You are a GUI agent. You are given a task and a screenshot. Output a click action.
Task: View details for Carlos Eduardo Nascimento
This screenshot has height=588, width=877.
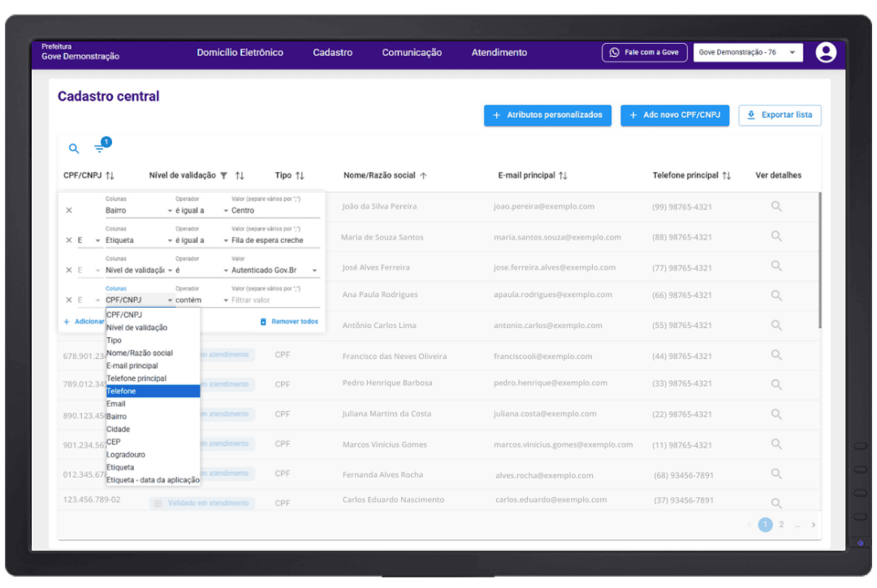pos(776,503)
